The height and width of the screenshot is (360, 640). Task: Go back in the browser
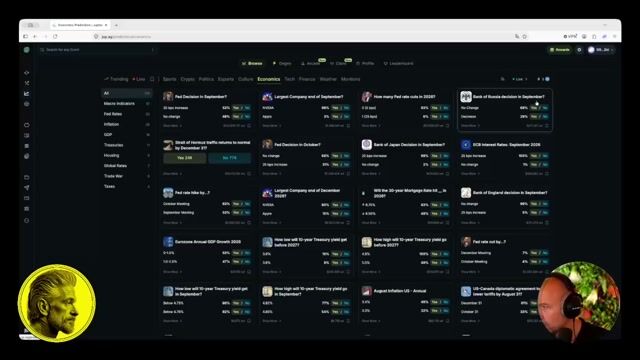pyautogui.click(x=35, y=36)
